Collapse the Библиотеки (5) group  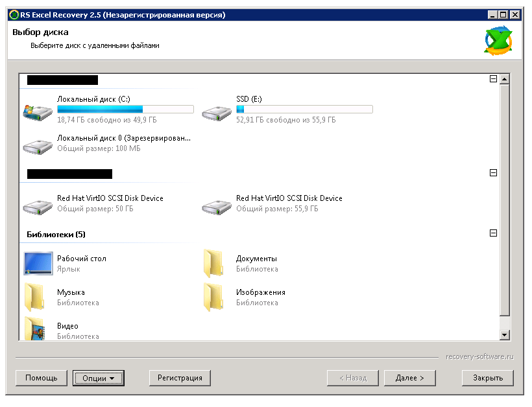click(x=493, y=233)
